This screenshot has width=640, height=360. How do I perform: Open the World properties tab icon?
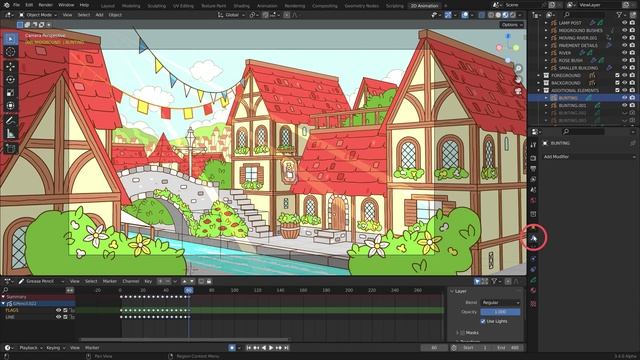(533, 200)
